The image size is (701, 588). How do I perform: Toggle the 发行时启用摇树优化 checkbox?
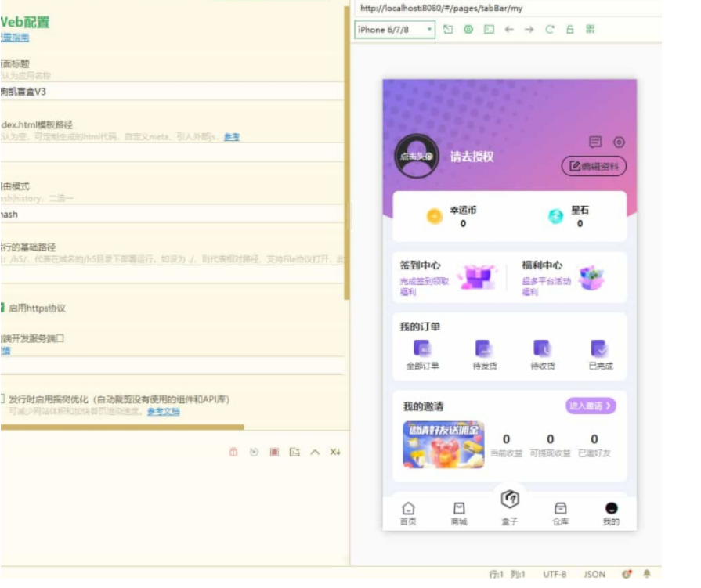pos(2,399)
